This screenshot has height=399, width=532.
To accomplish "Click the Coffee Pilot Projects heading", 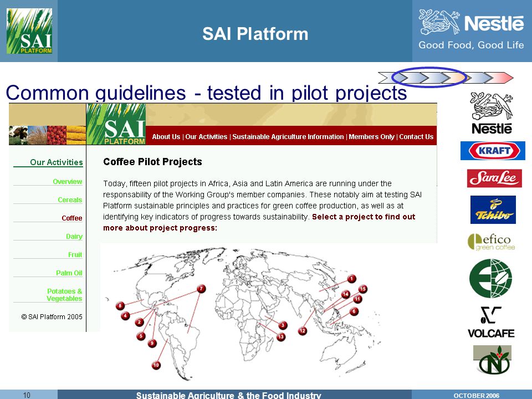I will pos(153,161).
